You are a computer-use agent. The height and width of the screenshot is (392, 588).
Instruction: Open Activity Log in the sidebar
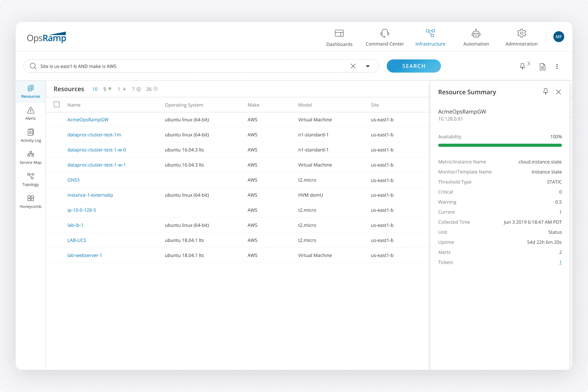(x=31, y=135)
